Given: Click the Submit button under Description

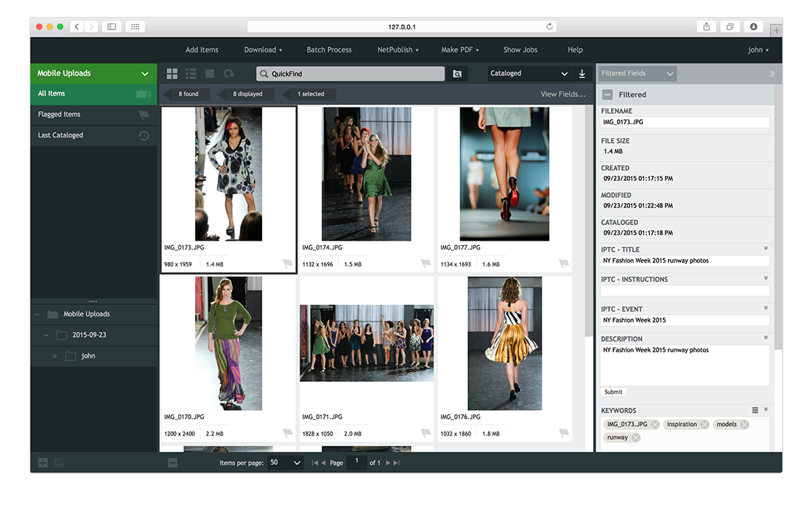Looking at the screenshot, I should pos(614,392).
